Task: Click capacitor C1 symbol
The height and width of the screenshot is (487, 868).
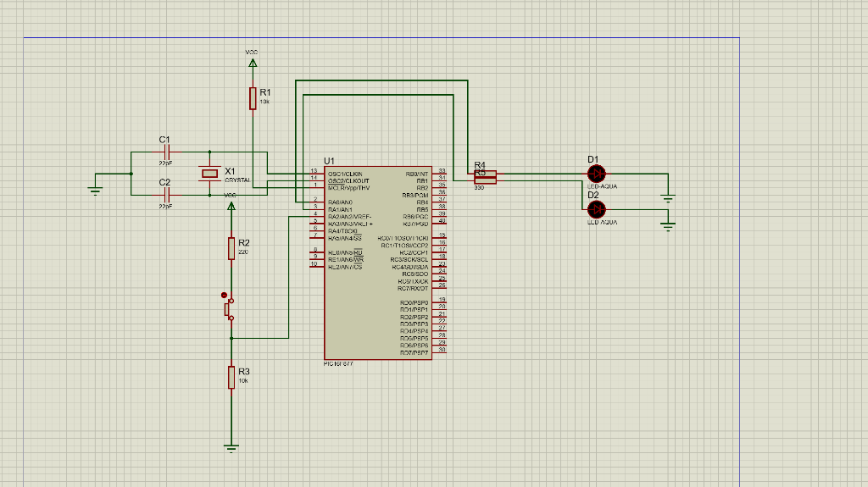Action: [167, 152]
